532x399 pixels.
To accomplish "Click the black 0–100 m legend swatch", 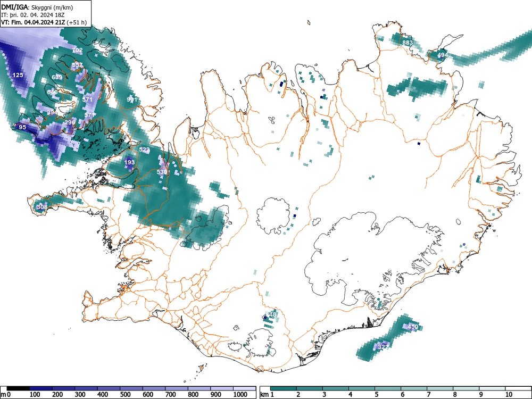I will [x=18, y=388].
